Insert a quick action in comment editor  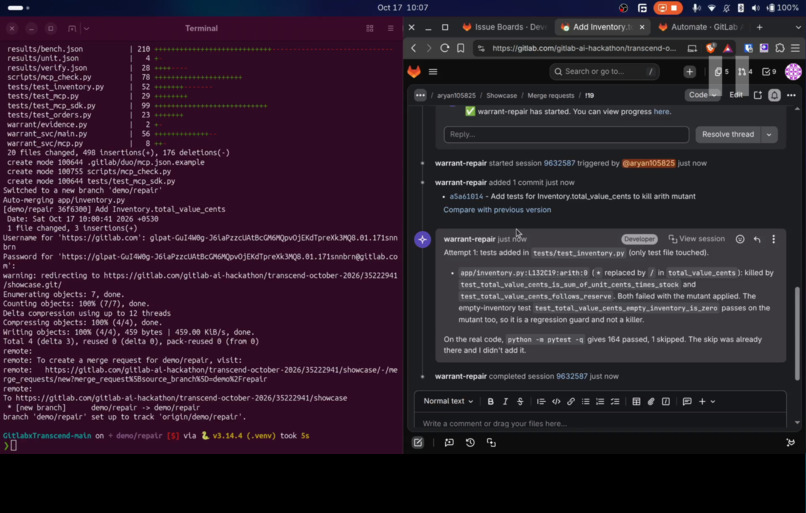coord(666,401)
